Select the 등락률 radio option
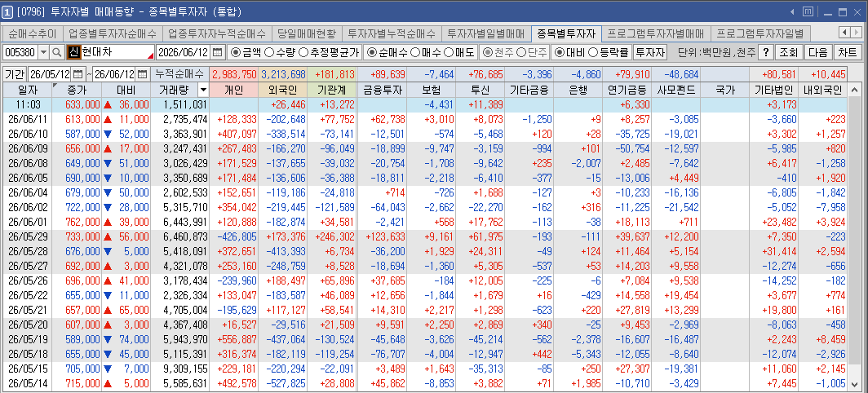This screenshot has height=393, width=868. coord(593,52)
